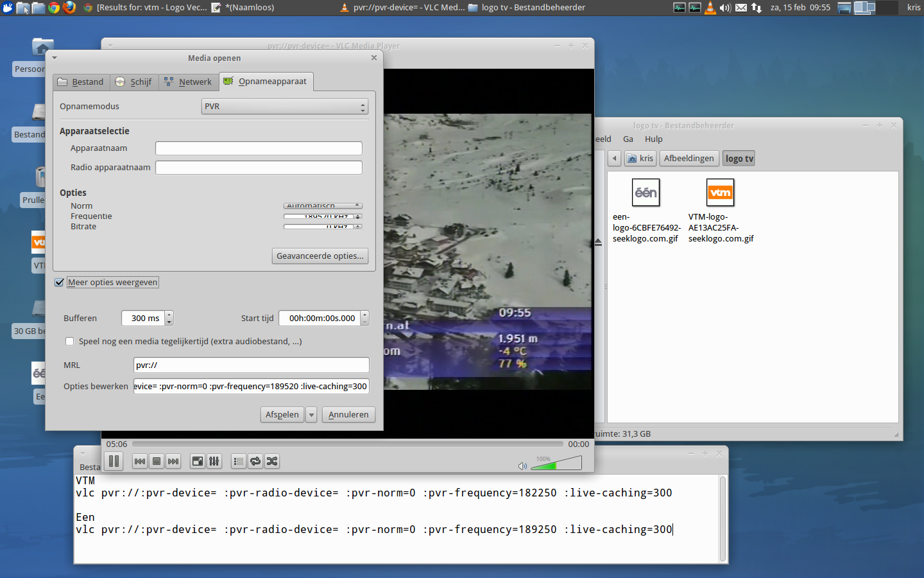Launch Google Chrome from panel
The width and height of the screenshot is (924, 578).
pyautogui.click(x=54, y=8)
